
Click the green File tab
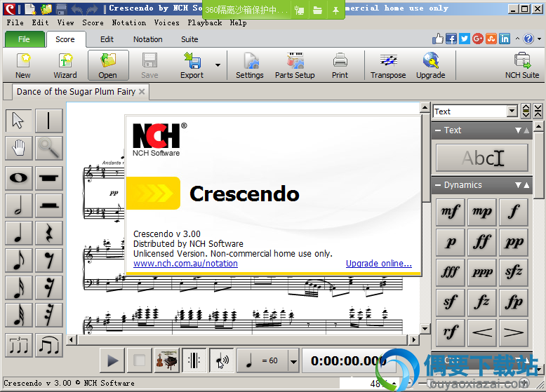pos(25,39)
